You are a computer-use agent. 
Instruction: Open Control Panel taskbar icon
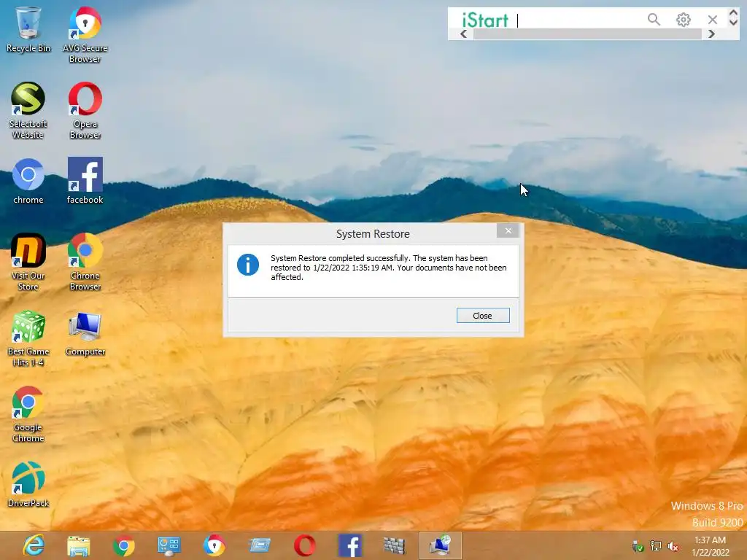coord(169,545)
